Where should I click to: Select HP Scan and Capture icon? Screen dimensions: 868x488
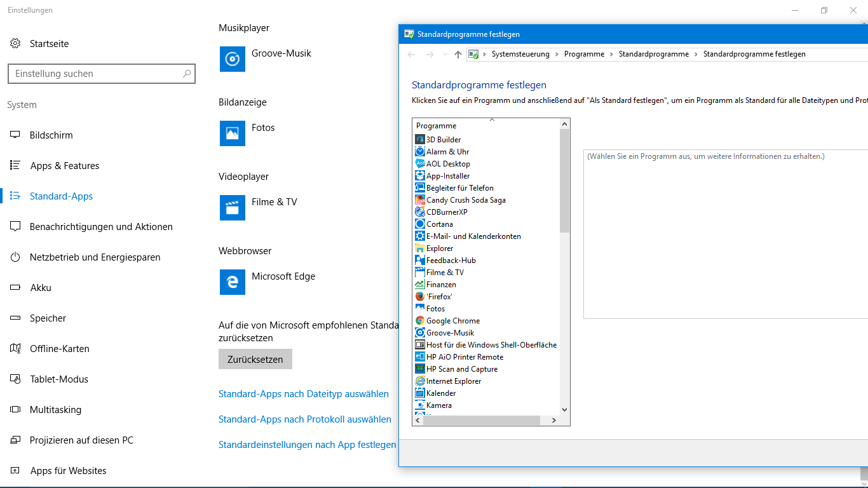tap(420, 369)
